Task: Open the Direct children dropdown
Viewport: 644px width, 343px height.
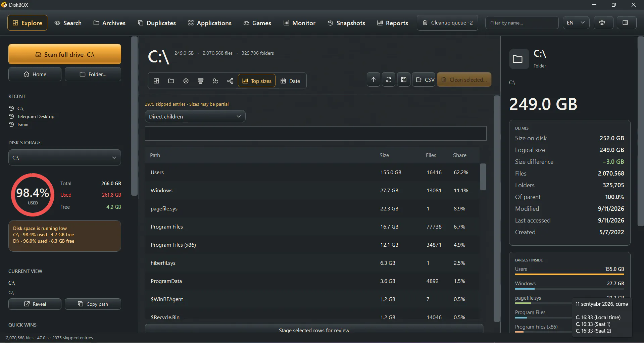Action: 195,116
